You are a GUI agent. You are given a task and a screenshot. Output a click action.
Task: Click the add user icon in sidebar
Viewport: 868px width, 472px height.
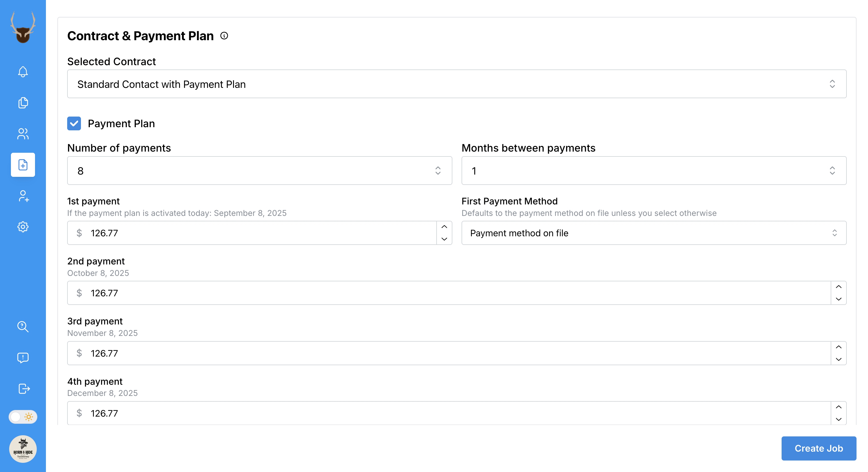[x=23, y=196]
